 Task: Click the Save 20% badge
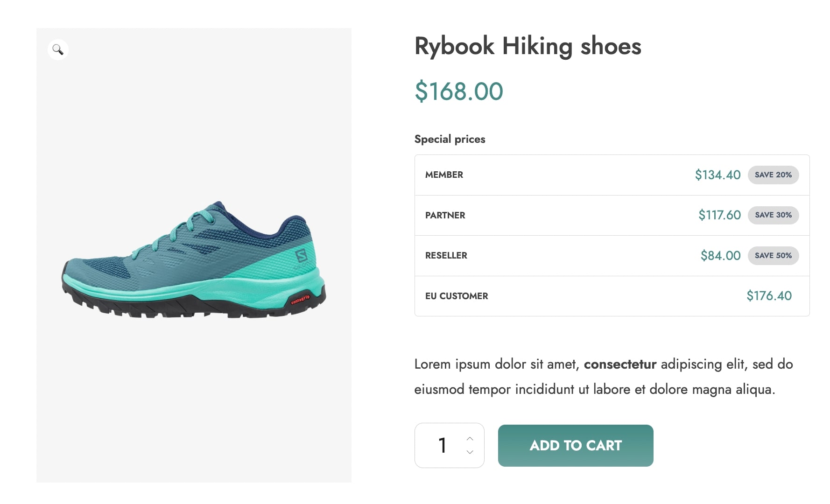pyautogui.click(x=773, y=175)
